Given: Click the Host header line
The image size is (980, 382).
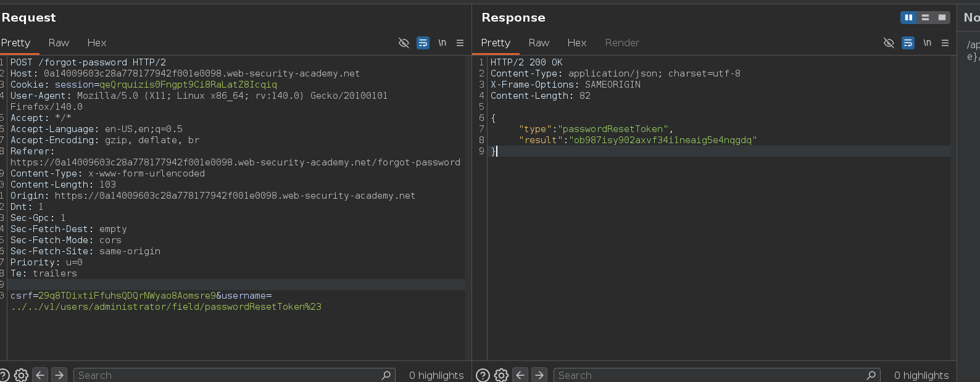Looking at the screenshot, I should click(185, 73).
